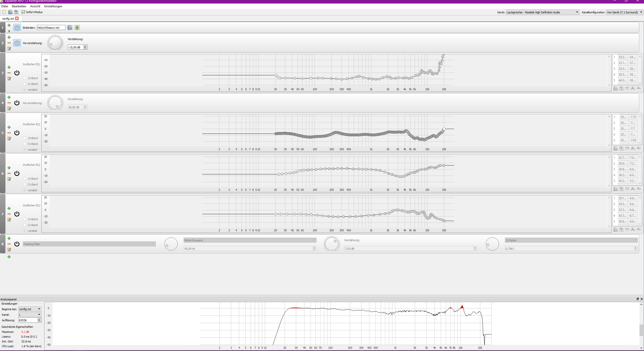Open the Bearbeiten menu
Screen dimensions: 644x351
coord(19,6)
